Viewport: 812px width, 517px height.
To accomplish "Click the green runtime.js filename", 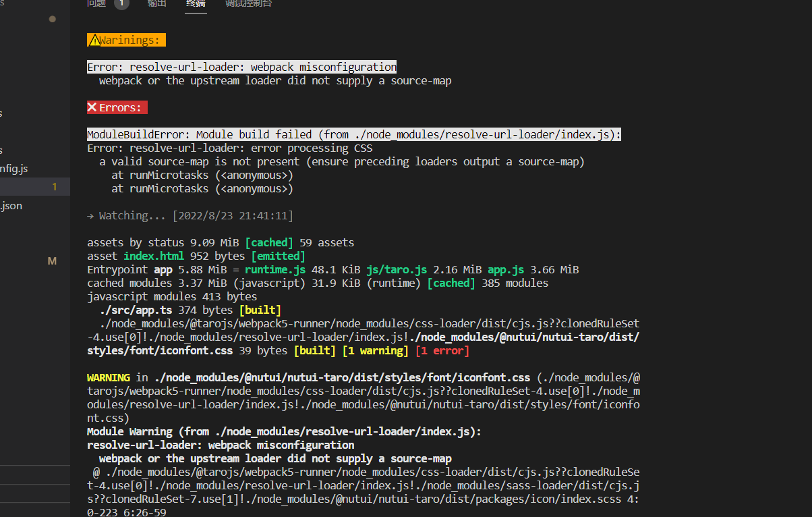I will point(275,269).
